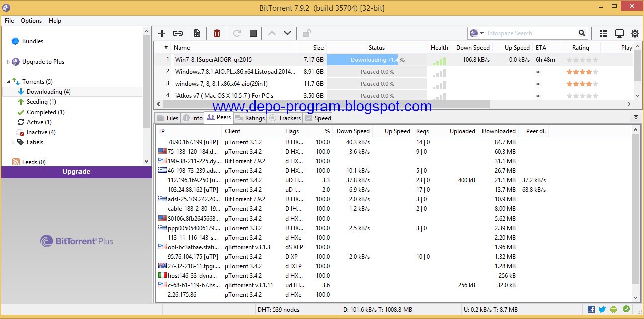Click star rating of Win7-8.1SuperAIOGR torrent
This screenshot has width=644, height=319.
[x=582, y=60]
